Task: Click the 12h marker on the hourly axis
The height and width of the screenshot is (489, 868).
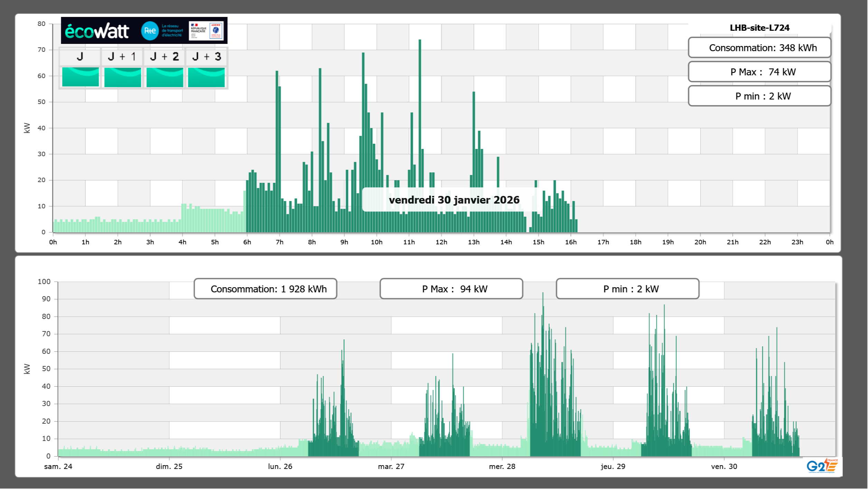Action: (x=441, y=242)
